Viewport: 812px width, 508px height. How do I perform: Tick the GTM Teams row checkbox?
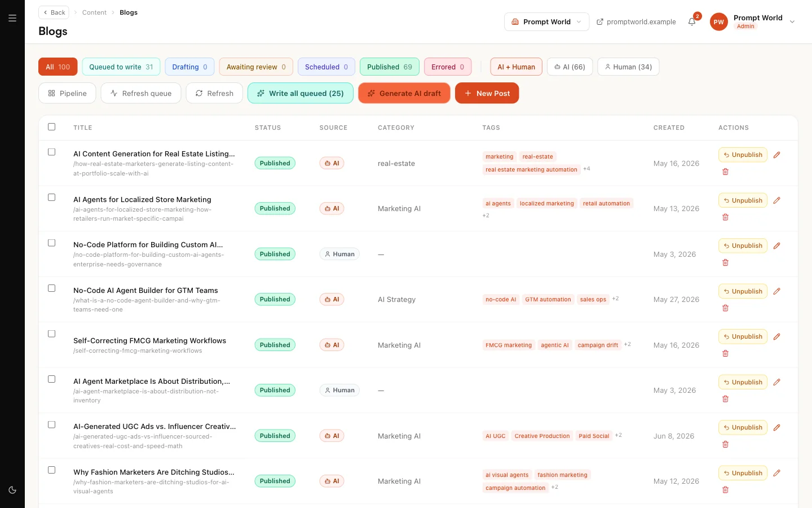(52, 288)
